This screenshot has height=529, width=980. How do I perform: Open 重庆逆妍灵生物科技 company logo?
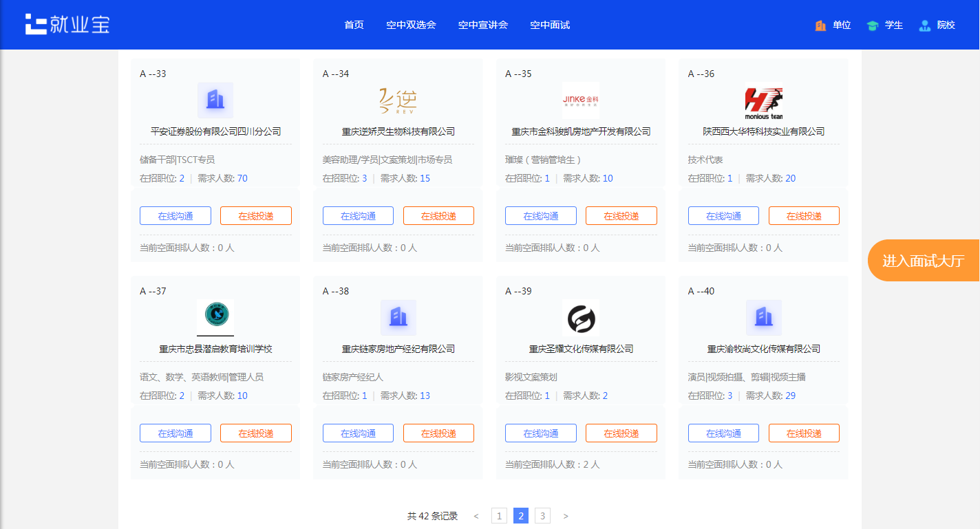(398, 100)
